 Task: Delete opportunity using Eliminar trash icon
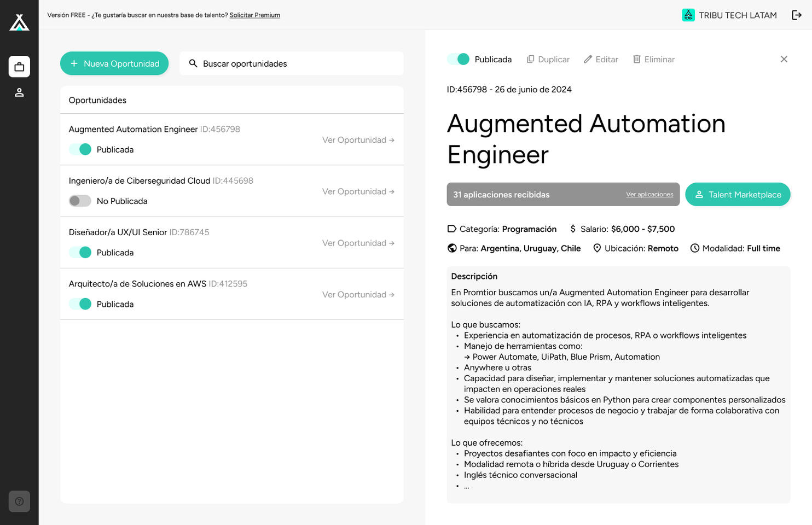coord(654,59)
